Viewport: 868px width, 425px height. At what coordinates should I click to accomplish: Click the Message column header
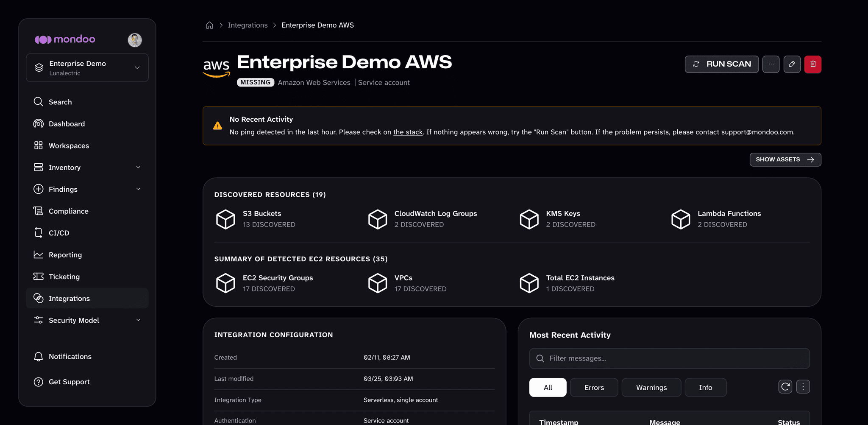click(665, 422)
